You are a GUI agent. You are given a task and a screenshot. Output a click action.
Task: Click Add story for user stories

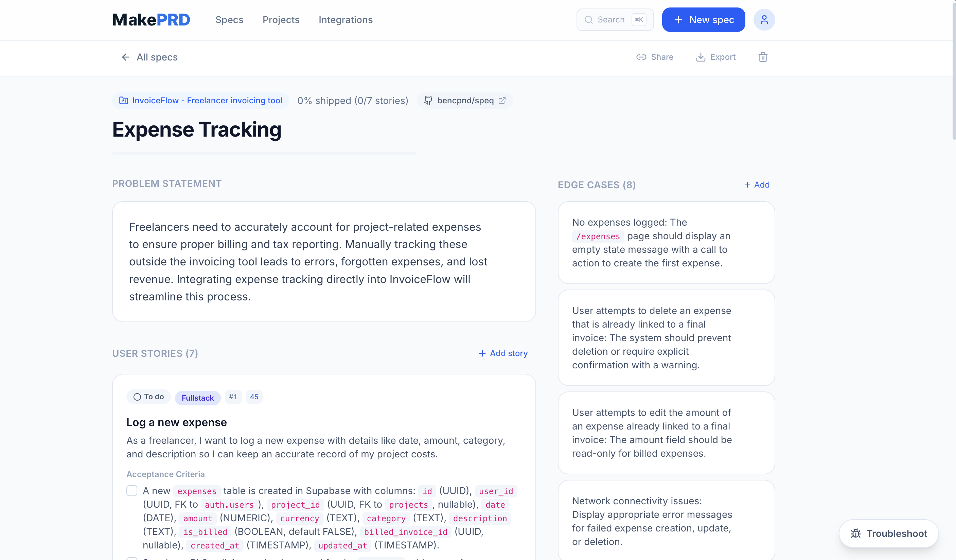point(503,353)
